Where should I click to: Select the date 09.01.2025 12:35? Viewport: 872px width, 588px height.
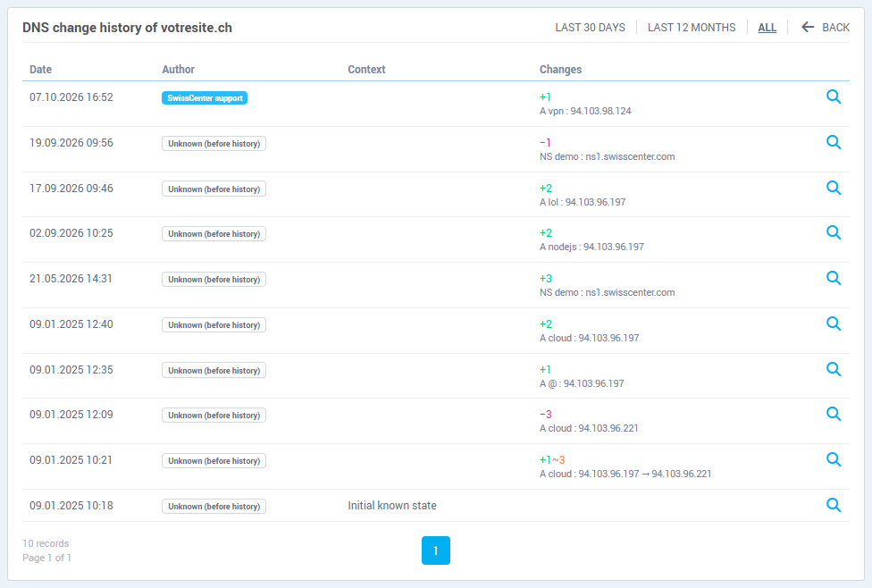pos(71,370)
